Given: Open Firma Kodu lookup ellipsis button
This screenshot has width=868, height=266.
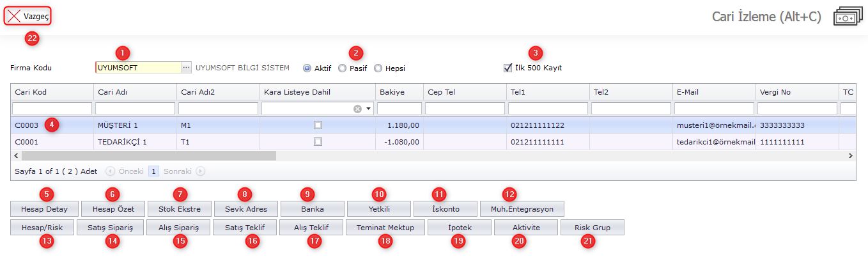Looking at the screenshot, I should coord(186,68).
